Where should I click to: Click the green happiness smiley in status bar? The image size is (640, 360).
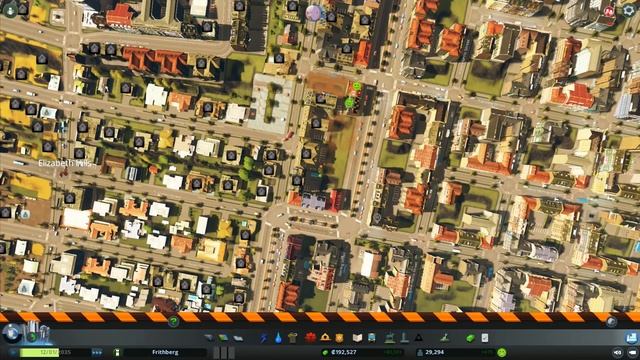[x=502, y=352]
